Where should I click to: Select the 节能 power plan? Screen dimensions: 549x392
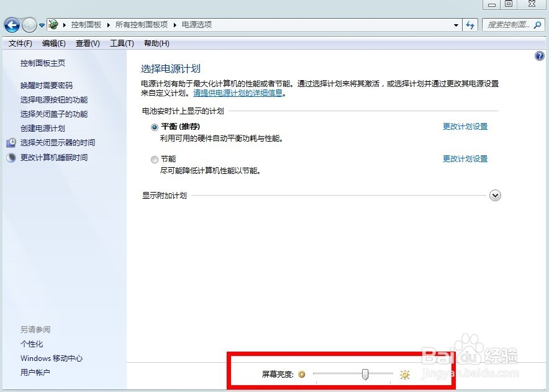[154, 159]
